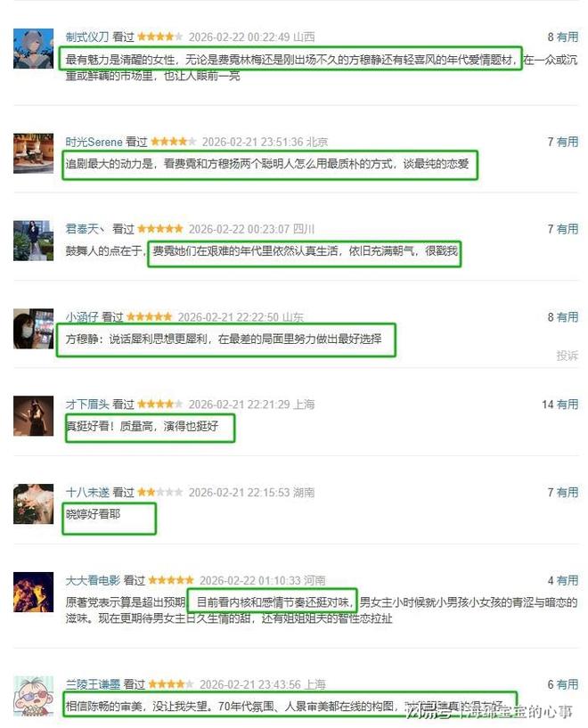Click the 小涵仔 username

pos(82,317)
